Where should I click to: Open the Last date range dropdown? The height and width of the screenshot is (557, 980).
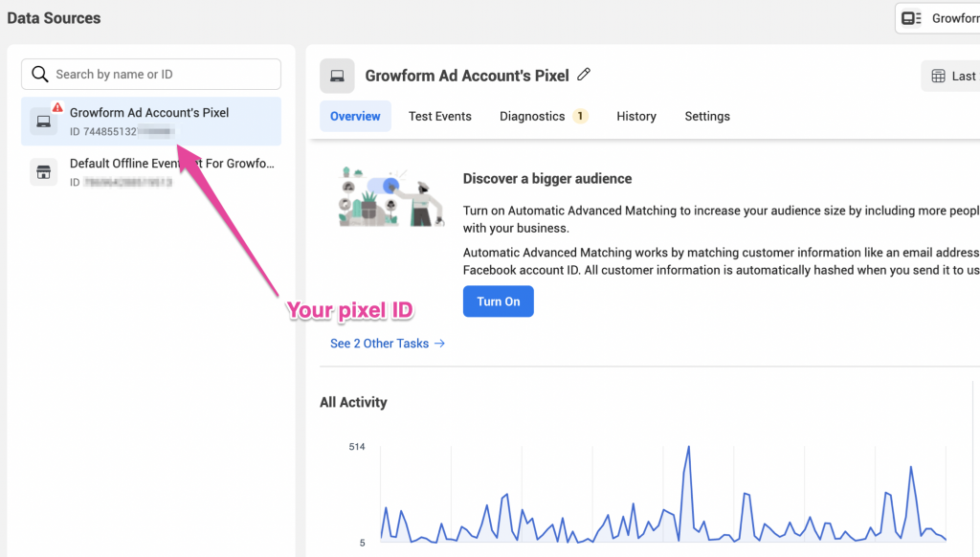point(950,76)
